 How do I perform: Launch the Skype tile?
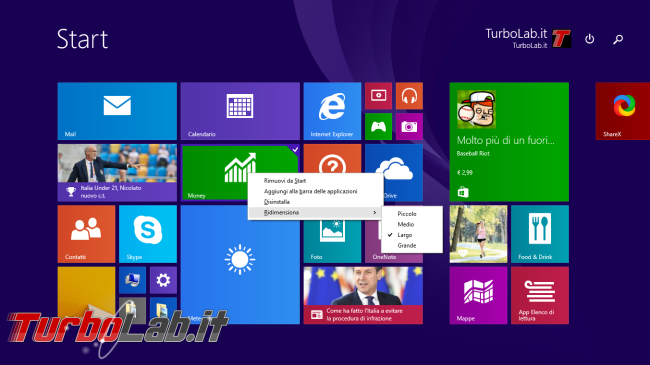pyautogui.click(x=148, y=234)
